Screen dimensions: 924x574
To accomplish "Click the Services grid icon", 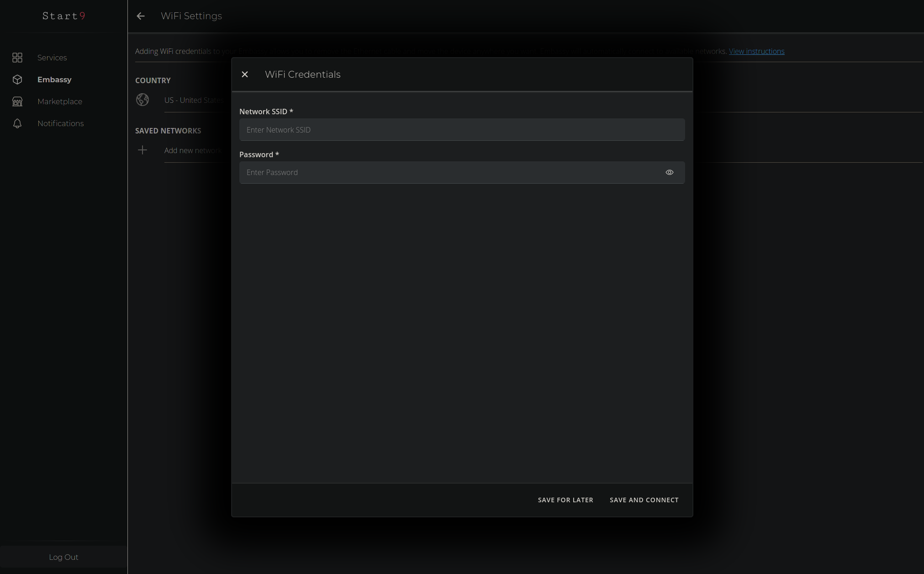I will pos(17,58).
